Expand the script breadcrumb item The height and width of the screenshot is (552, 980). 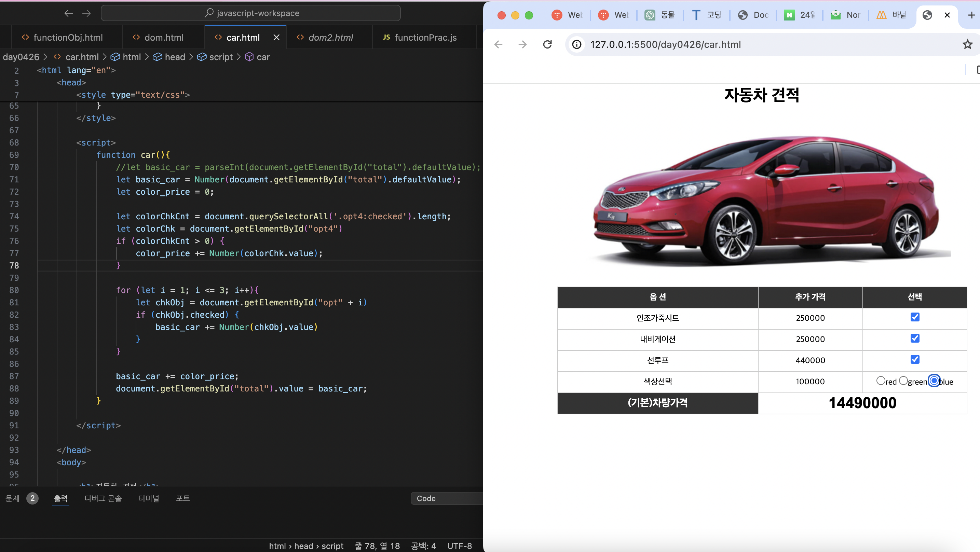(221, 57)
